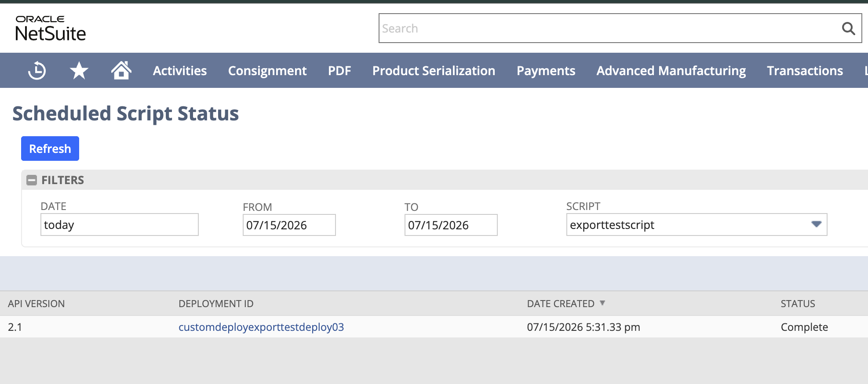Open the PDF menu

(339, 71)
